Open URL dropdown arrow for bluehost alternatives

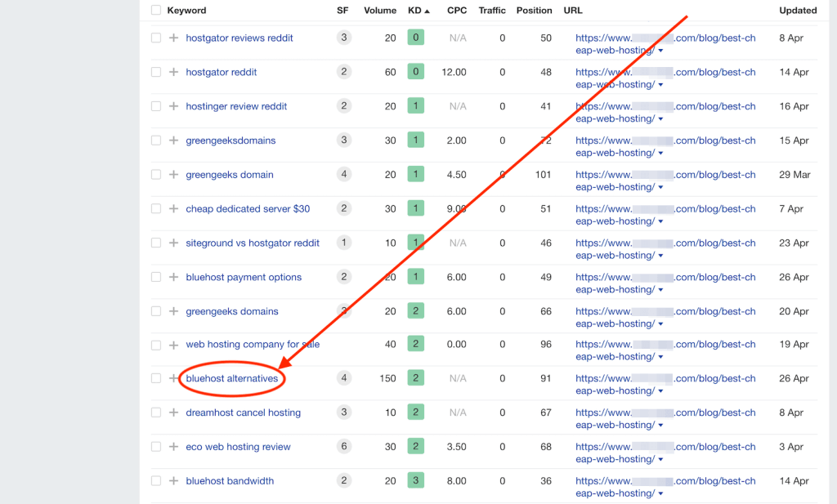point(660,391)
